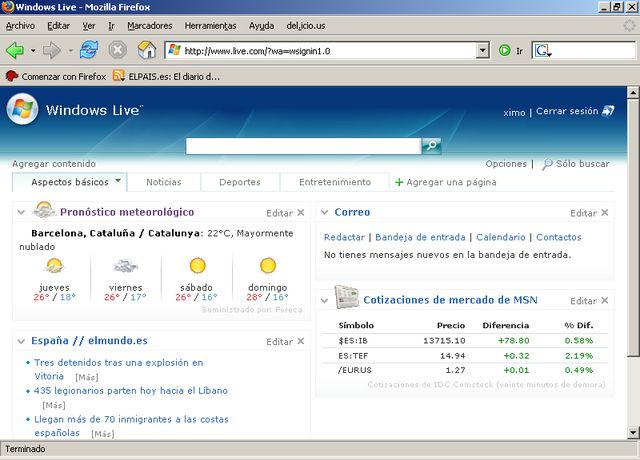Viewport: 640px width, 460px height.
Task: Click the domingo sunny forecast icon
Action: (268, 266)
